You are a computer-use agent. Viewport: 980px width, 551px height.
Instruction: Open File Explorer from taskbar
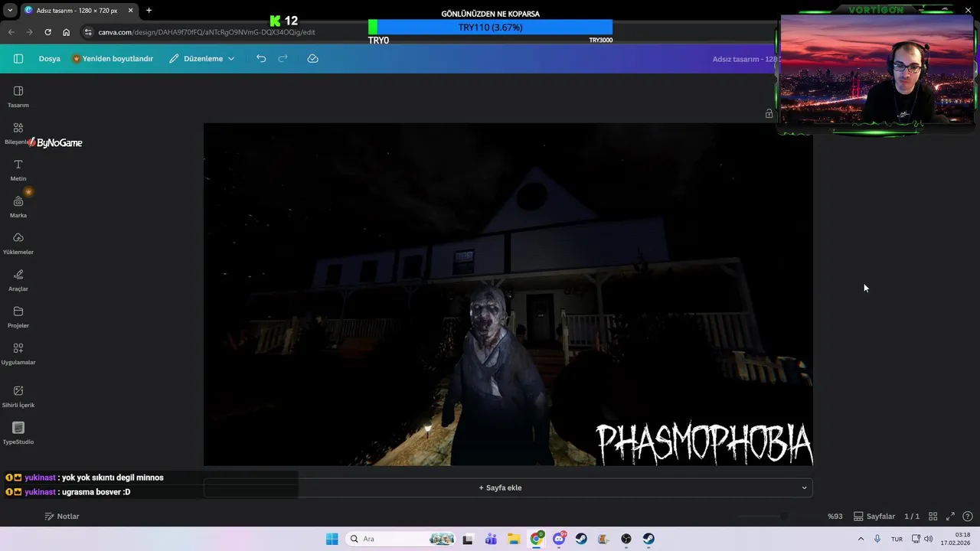[514, 539]
